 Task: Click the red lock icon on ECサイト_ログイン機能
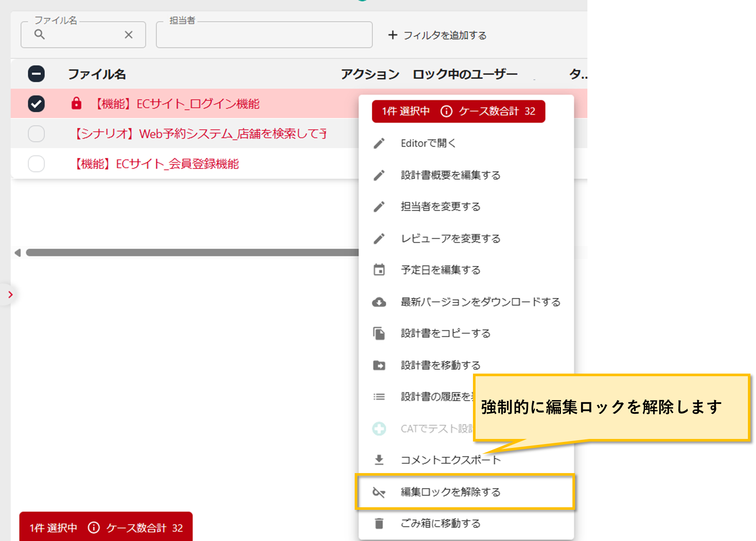[x=76, y=103]
